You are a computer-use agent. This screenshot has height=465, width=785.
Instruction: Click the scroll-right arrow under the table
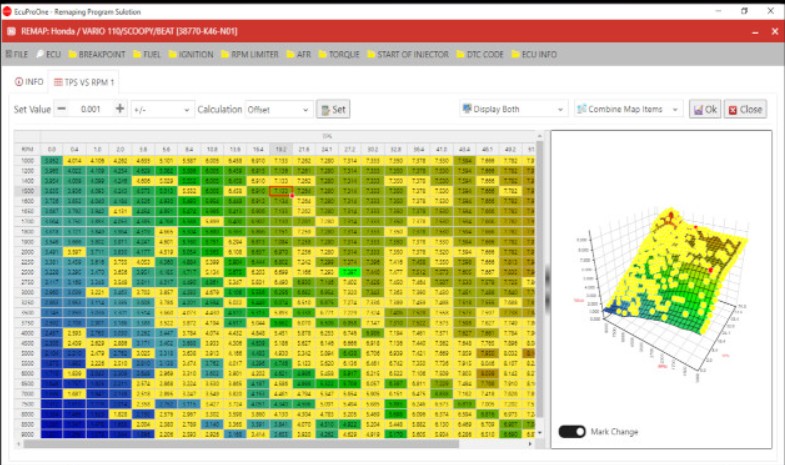coord(531,443)
